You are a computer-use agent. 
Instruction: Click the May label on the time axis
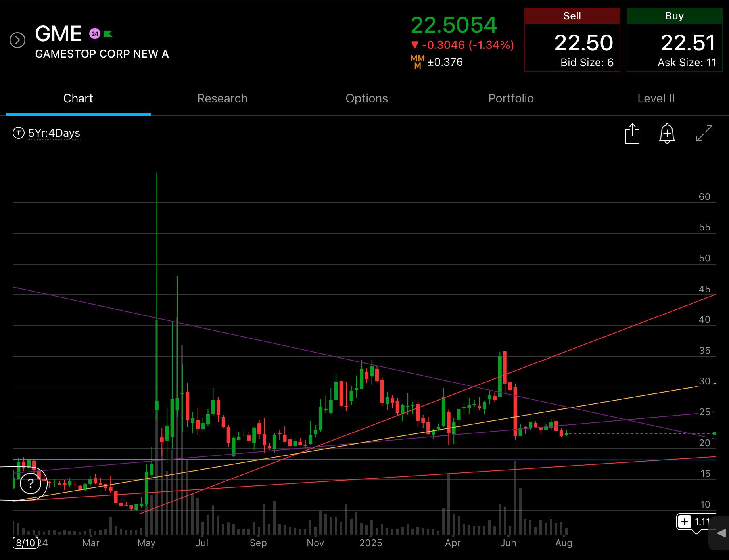(146, 543)
